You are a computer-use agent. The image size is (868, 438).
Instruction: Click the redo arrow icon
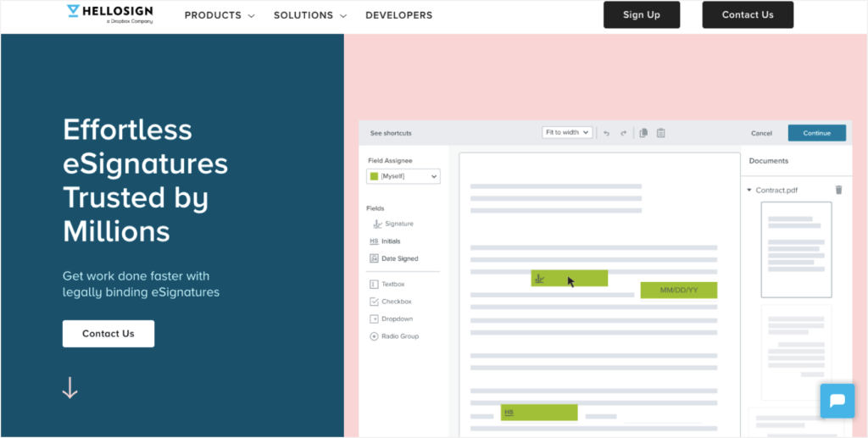pos(623,133)
